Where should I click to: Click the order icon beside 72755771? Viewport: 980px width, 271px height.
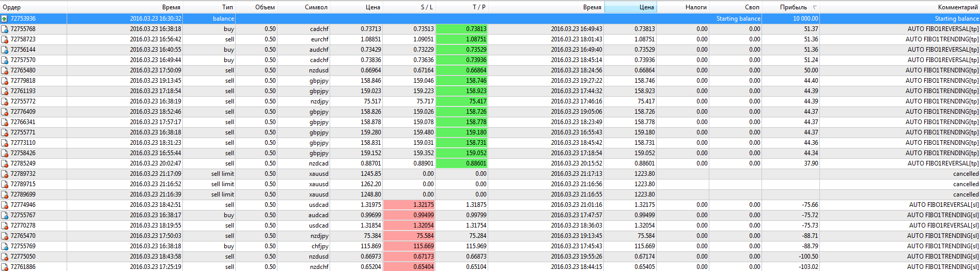[x=5, y=132]
